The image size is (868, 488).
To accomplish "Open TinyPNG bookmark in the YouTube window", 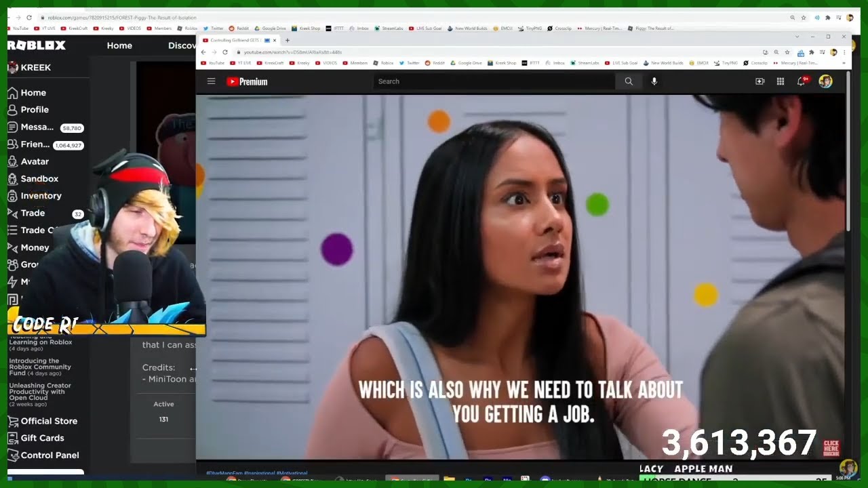I will pos(726,63).
